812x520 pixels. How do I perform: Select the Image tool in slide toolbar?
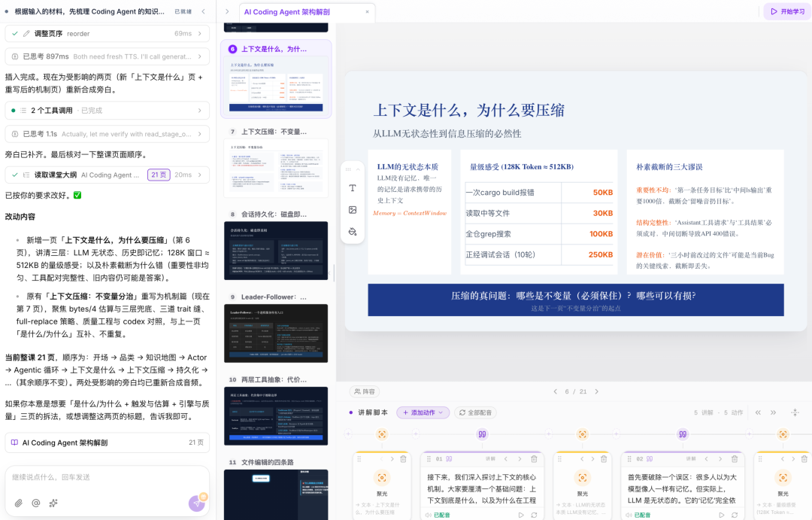(353, 210)
